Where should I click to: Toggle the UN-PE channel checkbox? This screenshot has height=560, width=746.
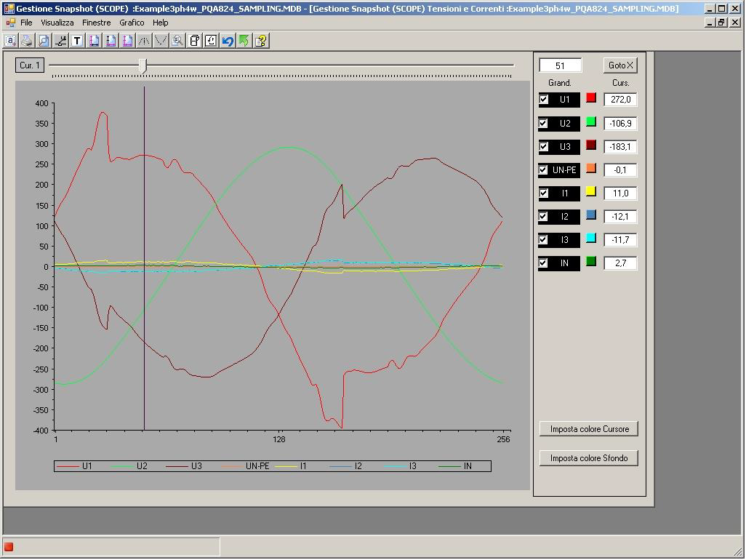click(544, 169)
